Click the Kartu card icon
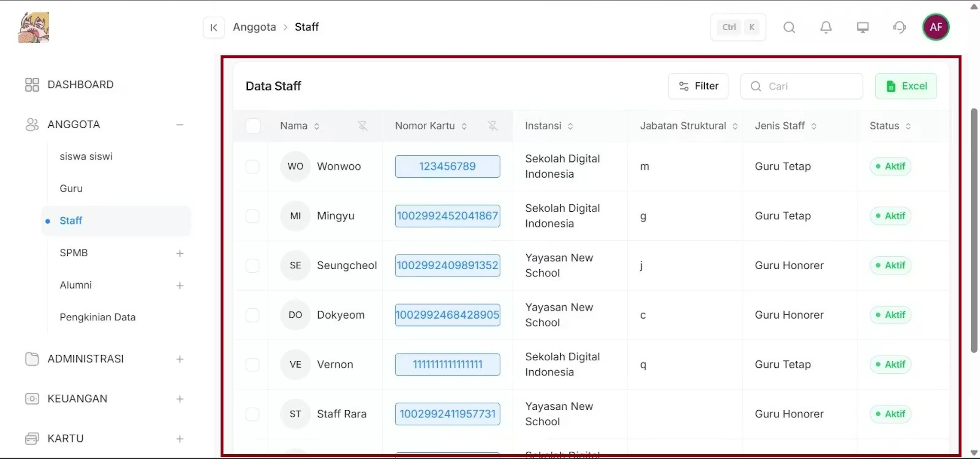 click(x=32, y=438)
